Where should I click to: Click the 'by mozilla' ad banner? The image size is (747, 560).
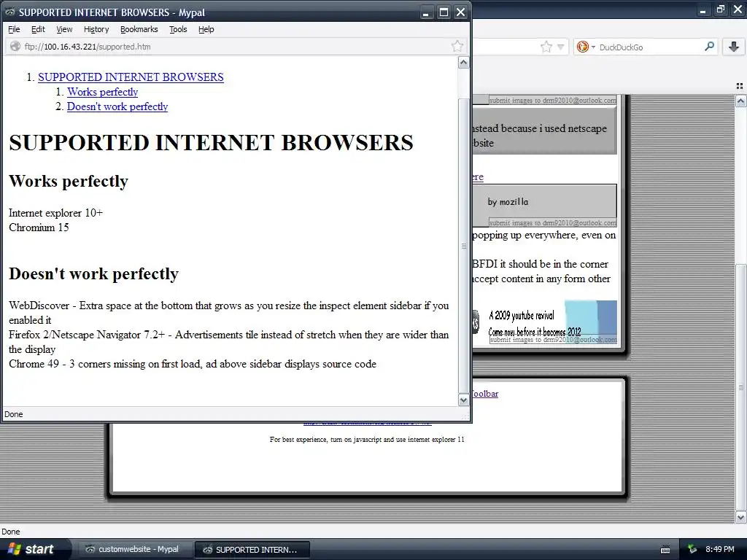pyautogui.click(x=544, y=205)
